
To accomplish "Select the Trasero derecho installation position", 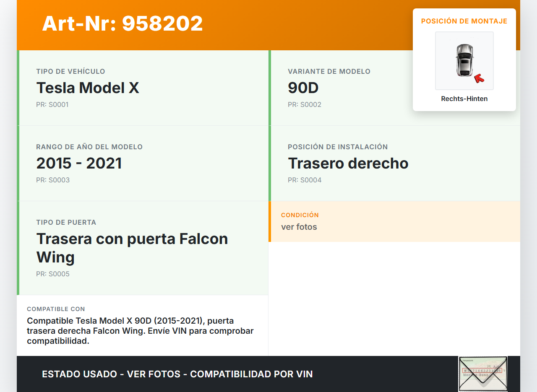I will [x=348, y=164].
